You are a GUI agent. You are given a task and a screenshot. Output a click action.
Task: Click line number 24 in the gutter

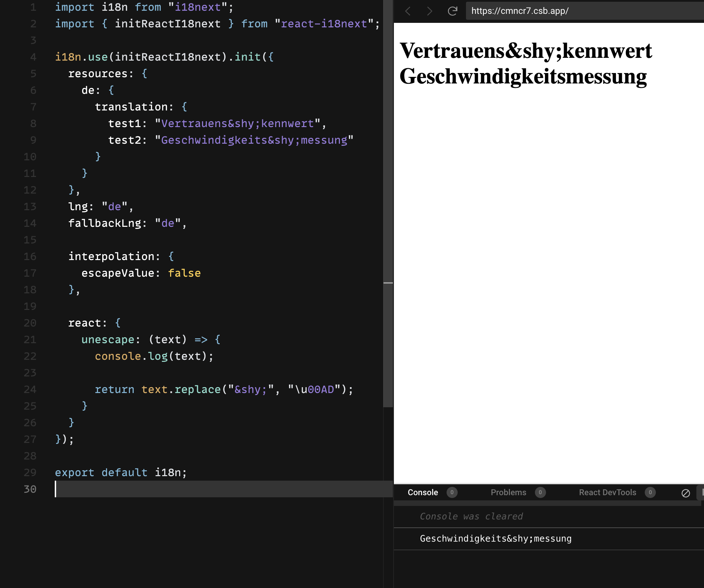pos(30,390)
